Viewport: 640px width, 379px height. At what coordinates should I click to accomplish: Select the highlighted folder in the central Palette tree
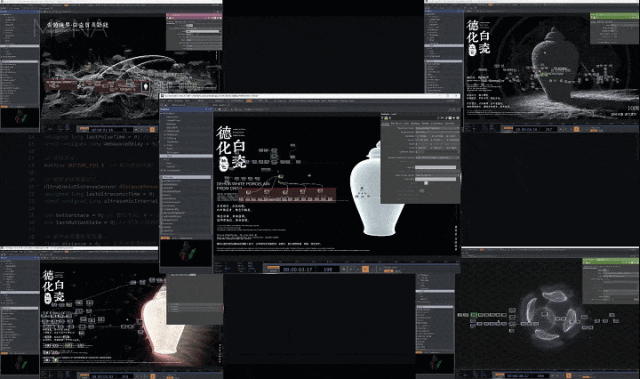[x=186, y=156]
